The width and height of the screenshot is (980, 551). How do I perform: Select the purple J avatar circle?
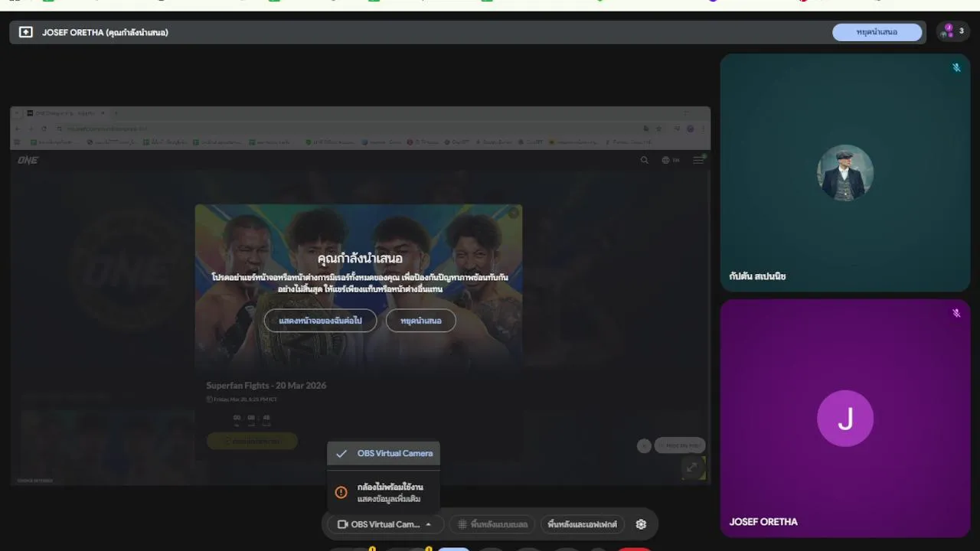point(845,419)
